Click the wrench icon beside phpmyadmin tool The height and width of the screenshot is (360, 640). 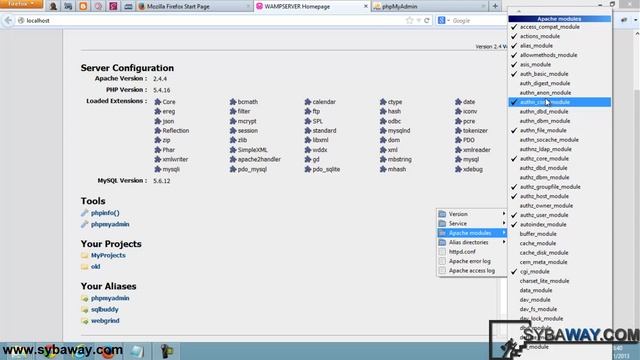pos(84,224)
